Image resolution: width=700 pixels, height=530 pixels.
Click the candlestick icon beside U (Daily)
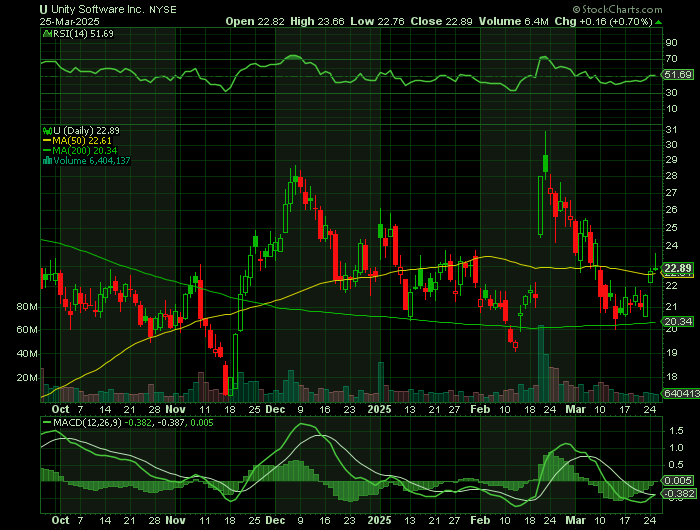point(47,131)
